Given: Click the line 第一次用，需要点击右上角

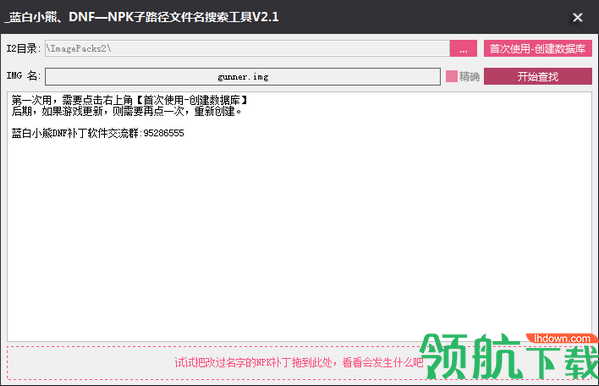Looking at the screenshot, I should pos(130,101).
